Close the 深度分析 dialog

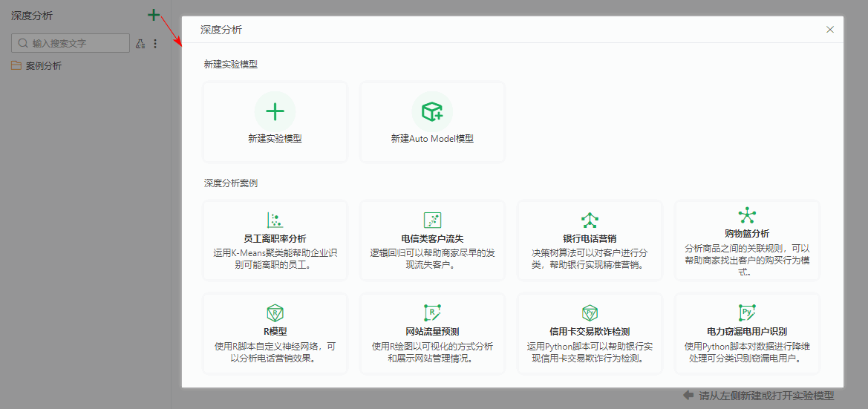830,30
